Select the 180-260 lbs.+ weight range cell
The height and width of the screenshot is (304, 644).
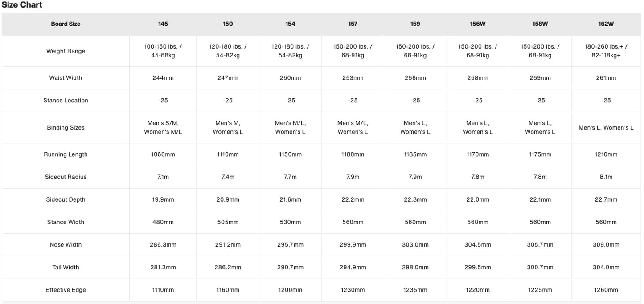click(606, 51)
